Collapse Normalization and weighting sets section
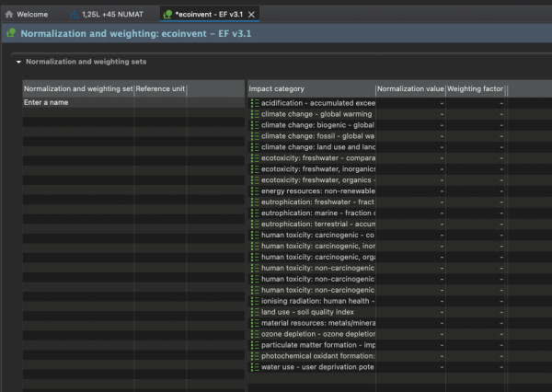The width and height of the screenshot is (552, 392). coord(18,62)
